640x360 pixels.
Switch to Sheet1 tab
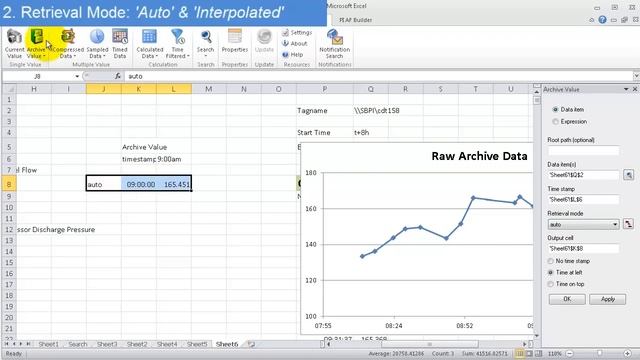(x=49, y=344)
